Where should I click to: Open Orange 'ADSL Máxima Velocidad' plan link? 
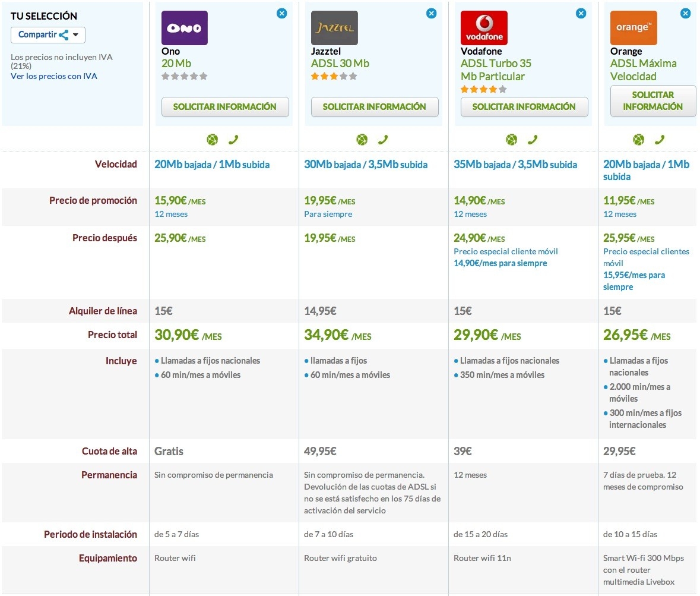point(644,70)
